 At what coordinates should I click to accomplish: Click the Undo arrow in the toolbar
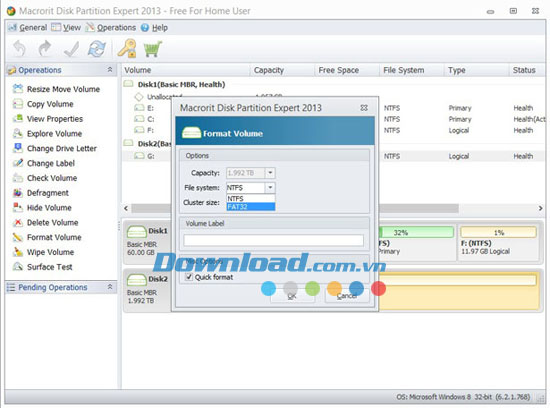click(20, 49)
